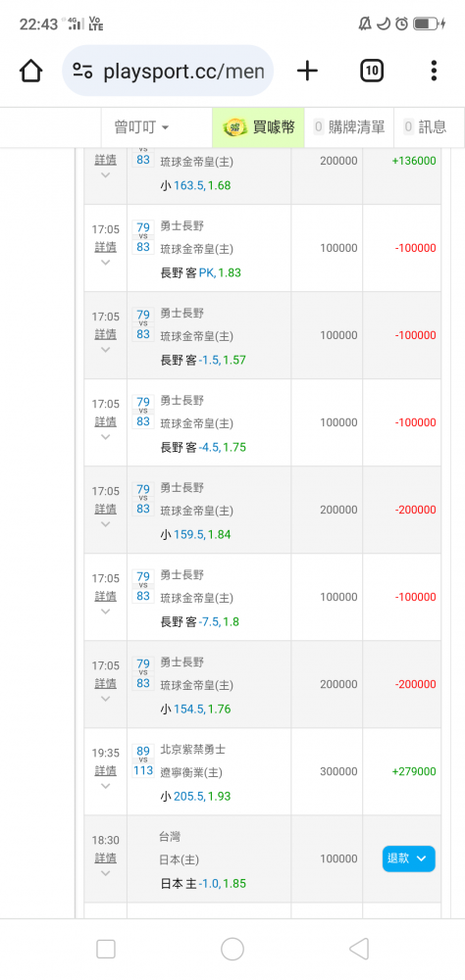The width and height of the screenshot is (465, 980).
Task: Open the 訊息 messages tab
Action: 426,126
